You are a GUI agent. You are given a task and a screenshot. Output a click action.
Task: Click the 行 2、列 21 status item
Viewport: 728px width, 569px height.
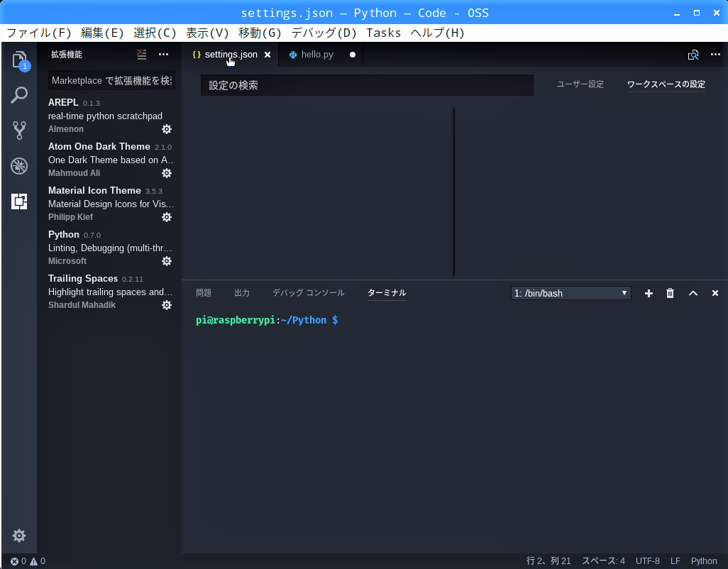(548, 561)
